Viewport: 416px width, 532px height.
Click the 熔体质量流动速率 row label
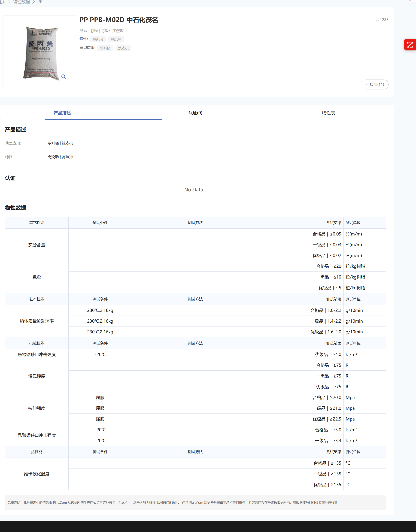point(37,321)
